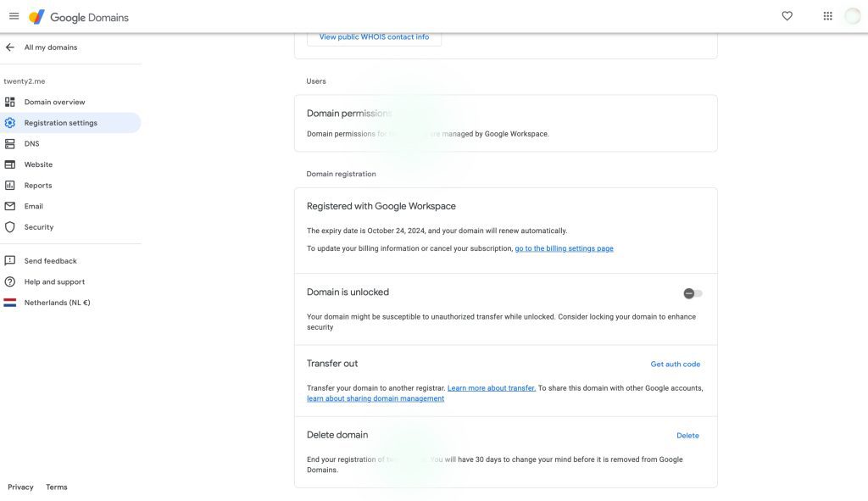
Task: Click Get auth code
Action: pyautogui.click(x=675, y=365)
